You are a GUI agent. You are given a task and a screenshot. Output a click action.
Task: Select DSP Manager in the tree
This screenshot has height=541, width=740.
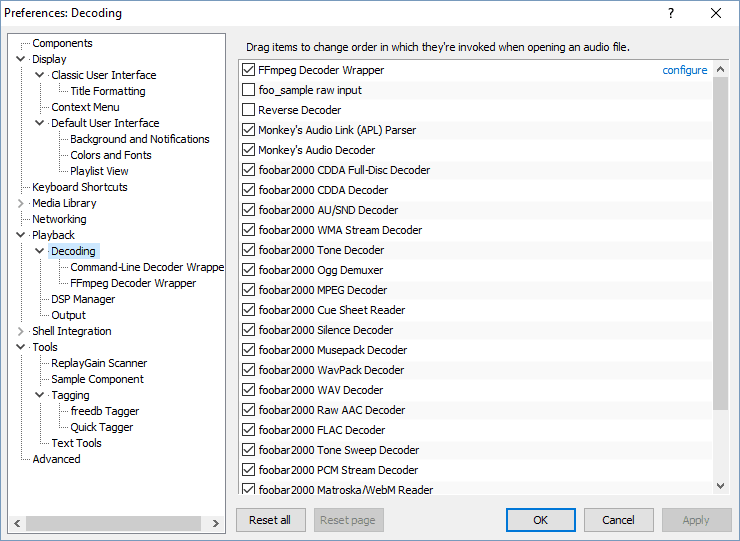pos(83,299)
